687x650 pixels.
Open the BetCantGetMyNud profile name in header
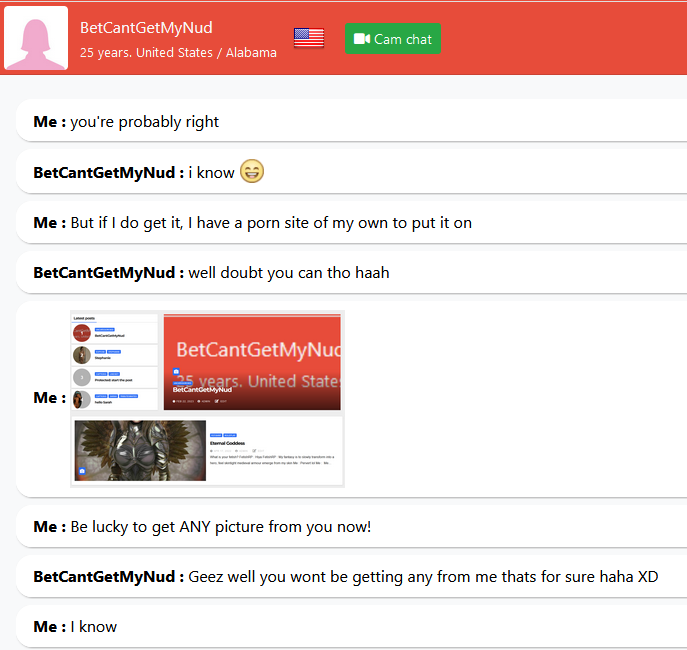point(146,28)
